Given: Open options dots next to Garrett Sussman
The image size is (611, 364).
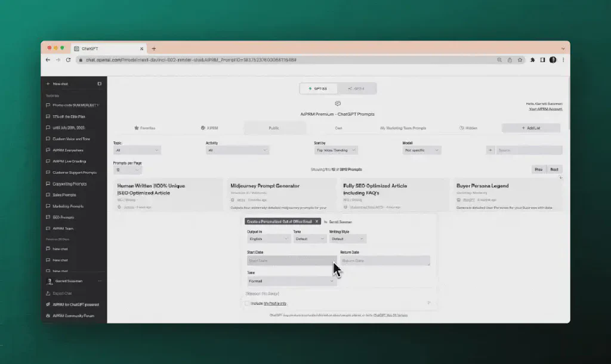Looking at the screenshot, I should (100, 281).
